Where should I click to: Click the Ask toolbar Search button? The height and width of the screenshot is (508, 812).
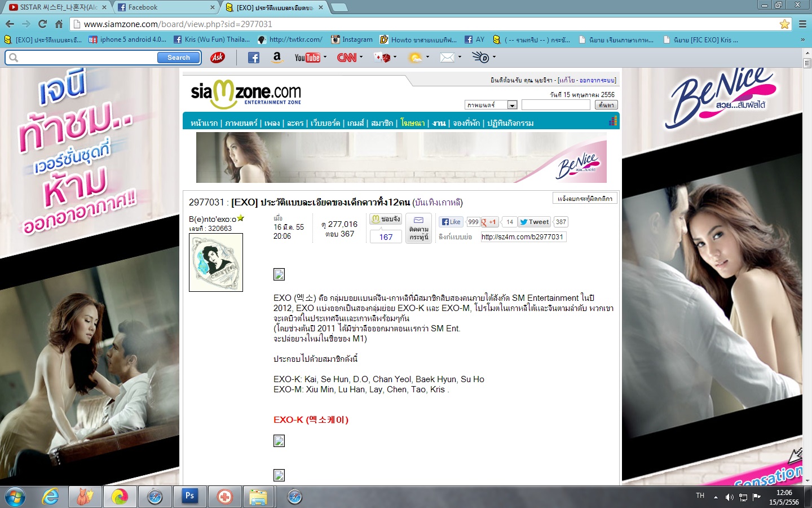[x=178, y=58]
